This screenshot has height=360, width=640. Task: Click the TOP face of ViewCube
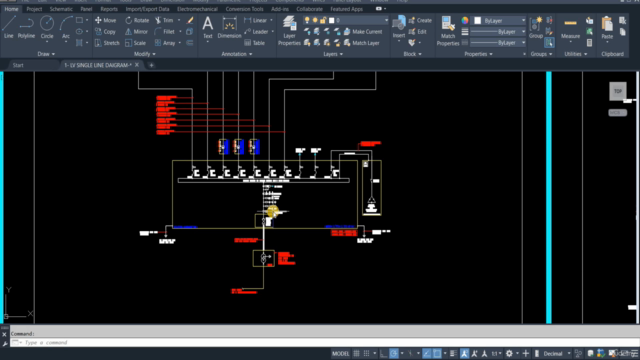point(618,91)
